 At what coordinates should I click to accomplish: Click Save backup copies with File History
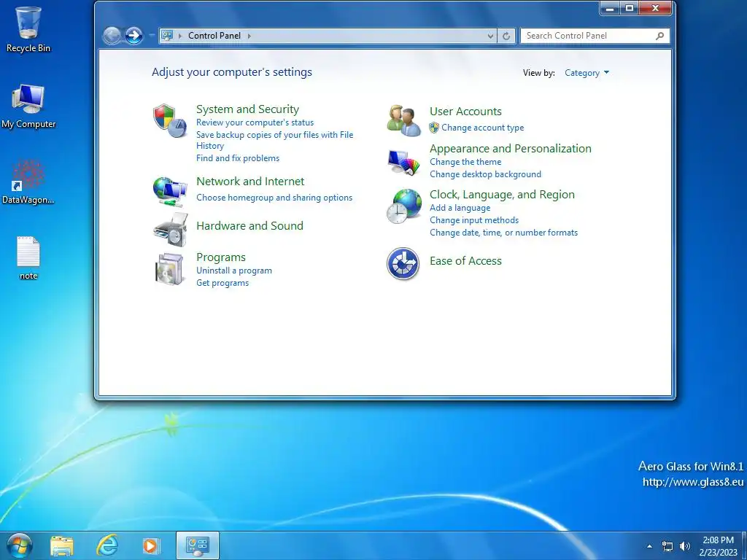coord(275,140)
